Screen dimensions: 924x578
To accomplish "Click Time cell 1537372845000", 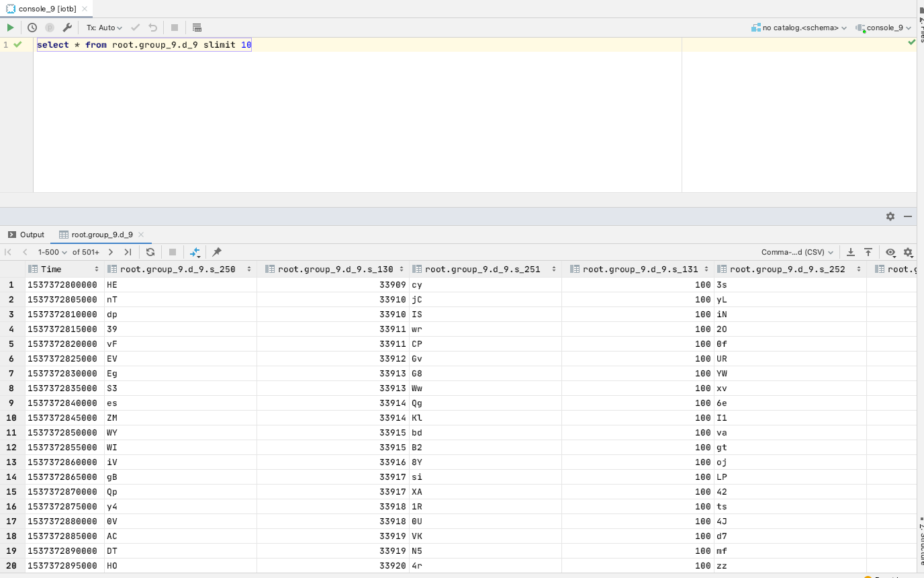I will [x=64, y=418].
